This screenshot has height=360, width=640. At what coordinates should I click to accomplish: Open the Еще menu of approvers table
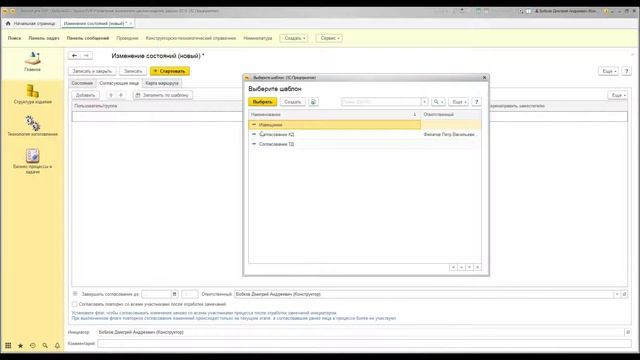pyautogui.click(x=617, y=95)
